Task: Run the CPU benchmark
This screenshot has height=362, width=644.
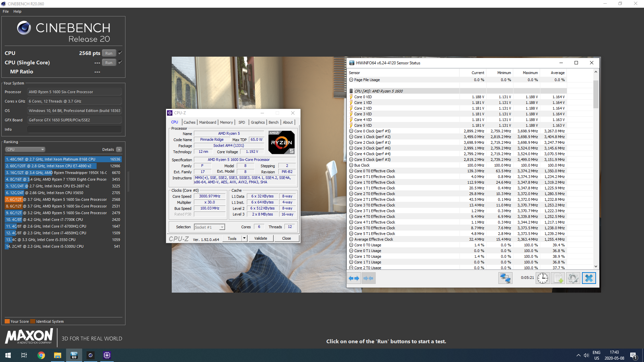Action: pyautogui.click(x=109, y=53)
